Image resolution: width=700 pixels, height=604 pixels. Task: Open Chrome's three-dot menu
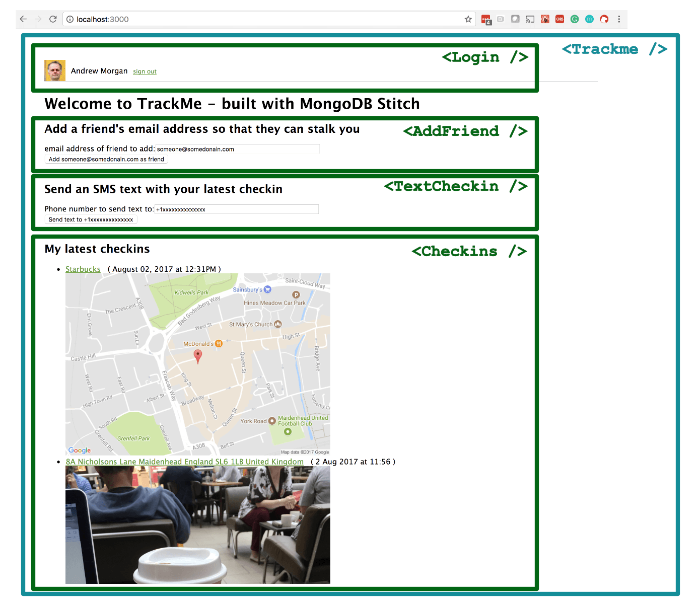click(619, 19)
